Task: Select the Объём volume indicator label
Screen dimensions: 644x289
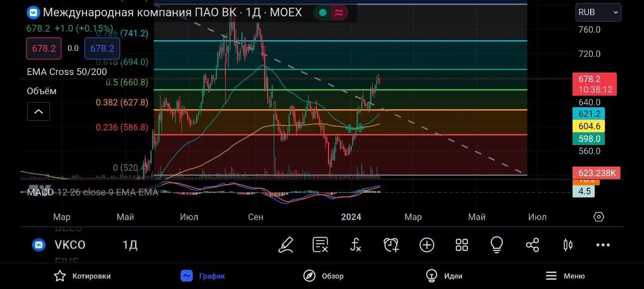Action: [x=42, y=91]
